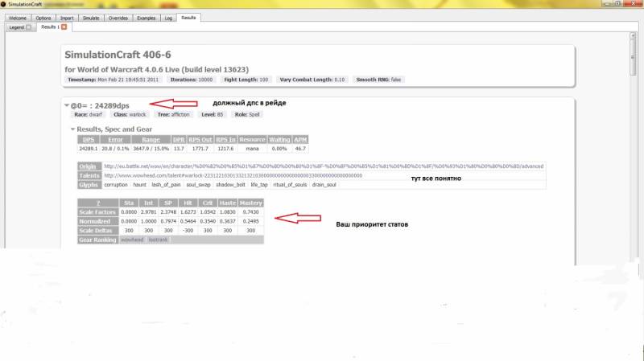Click the Haste scale factor 1.0830
This screenshot has width=644, height=361.
pos(228,212)
